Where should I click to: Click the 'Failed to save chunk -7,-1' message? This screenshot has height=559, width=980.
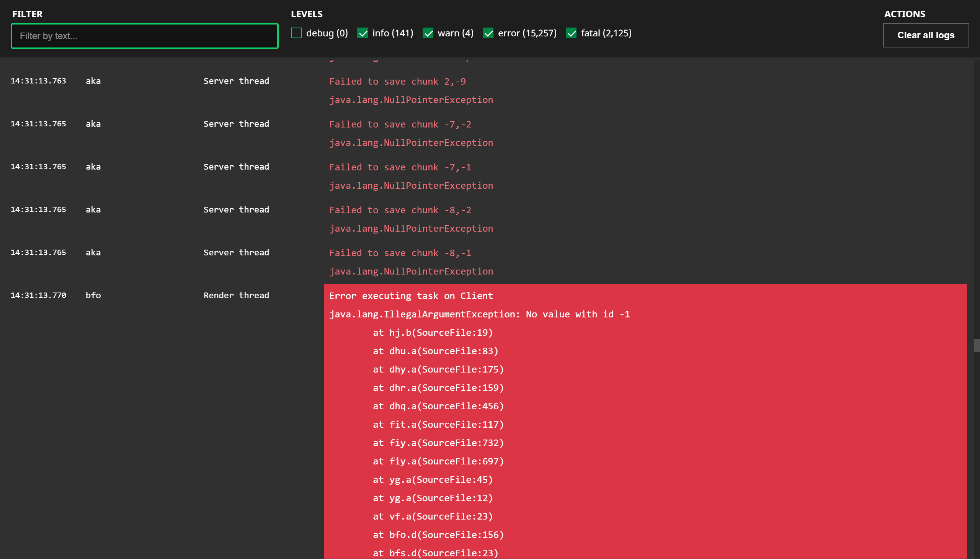pos(400,167)
